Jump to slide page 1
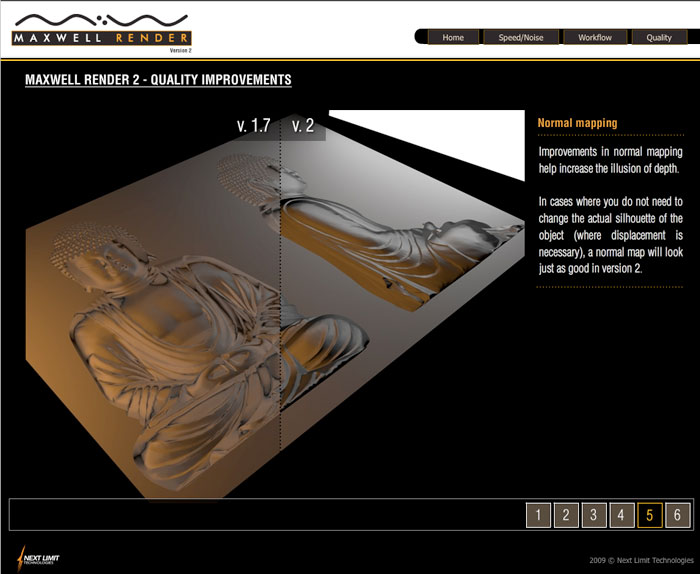 click(x=538, y=515)
